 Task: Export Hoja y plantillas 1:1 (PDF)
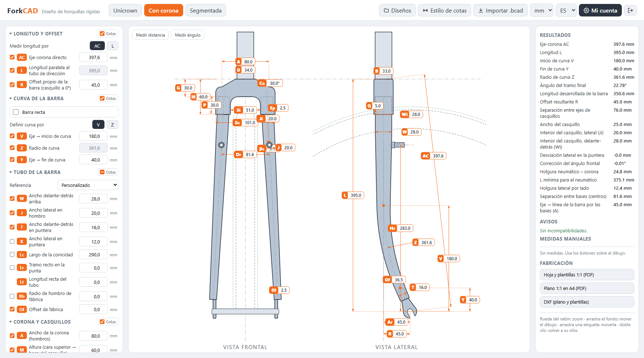click(x=587, y=275)
